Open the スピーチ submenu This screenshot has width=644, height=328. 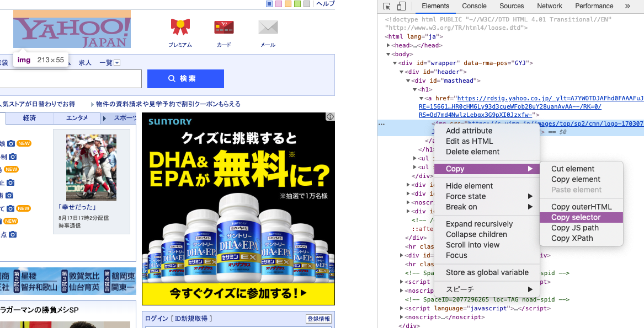[x=487, y=289]
